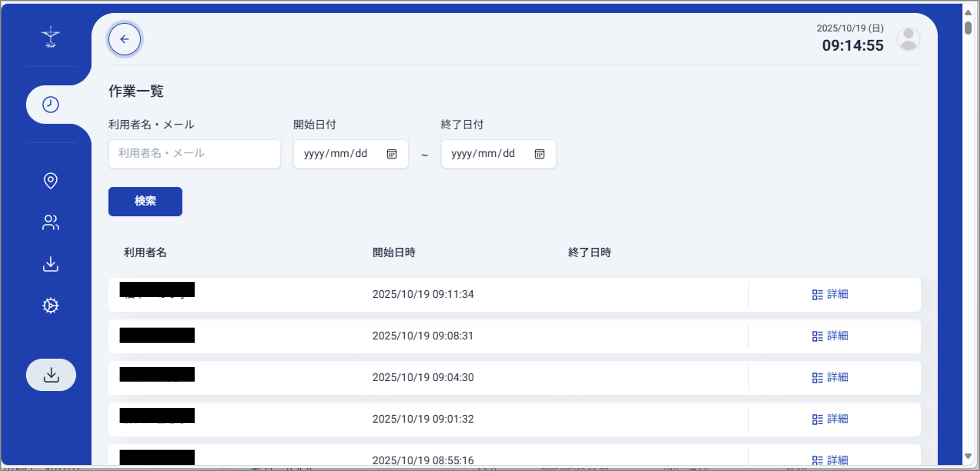Open the users sidebar icon
This screenshot has height=471, width=980.
click(x=50, y=223)
